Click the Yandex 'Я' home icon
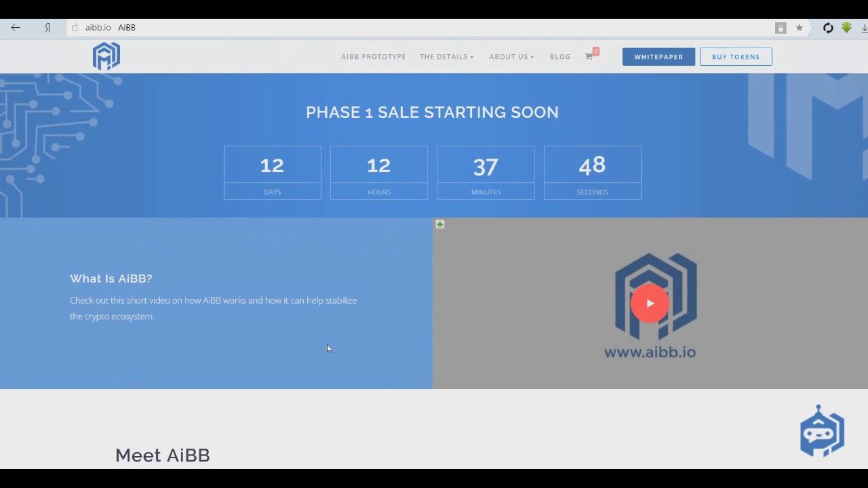 (x=47, y=28)
